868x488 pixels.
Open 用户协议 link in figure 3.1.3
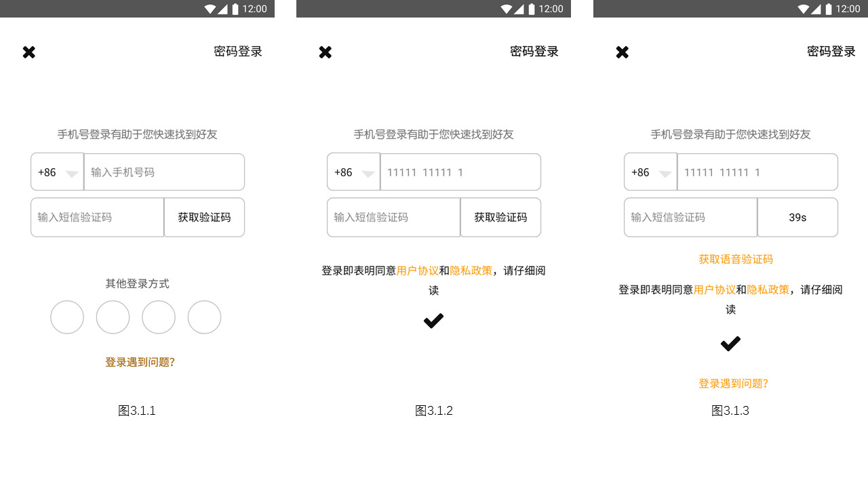coord(715,289)
